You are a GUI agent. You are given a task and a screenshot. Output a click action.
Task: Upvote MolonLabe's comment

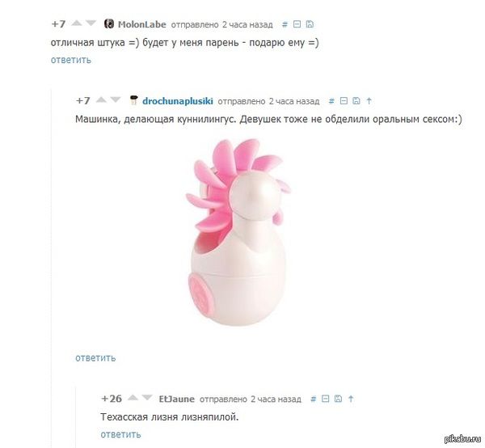[77, 23]
